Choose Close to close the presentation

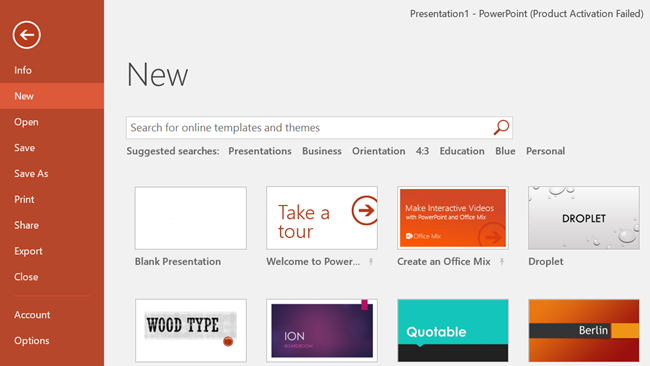(52, 276)
